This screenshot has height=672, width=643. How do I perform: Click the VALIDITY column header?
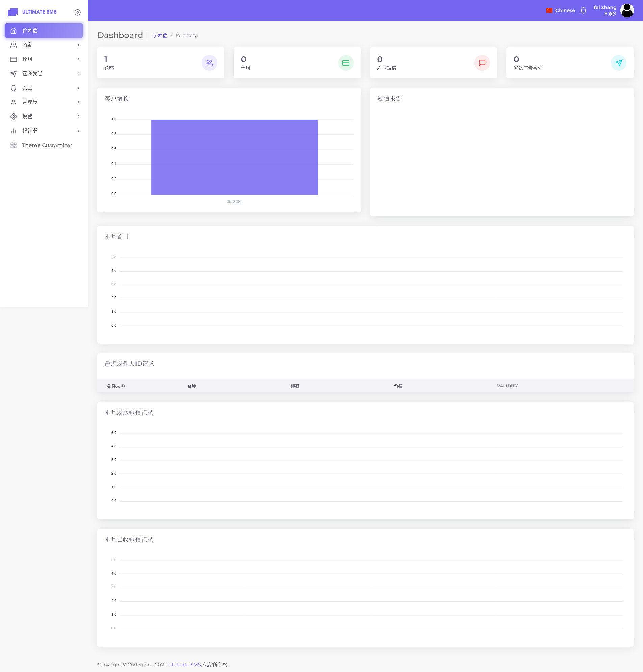[x=507, y=386]
